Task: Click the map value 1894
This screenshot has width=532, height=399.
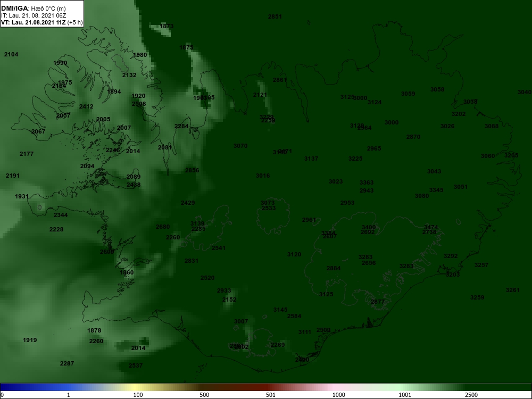Action: click(114, 92)
